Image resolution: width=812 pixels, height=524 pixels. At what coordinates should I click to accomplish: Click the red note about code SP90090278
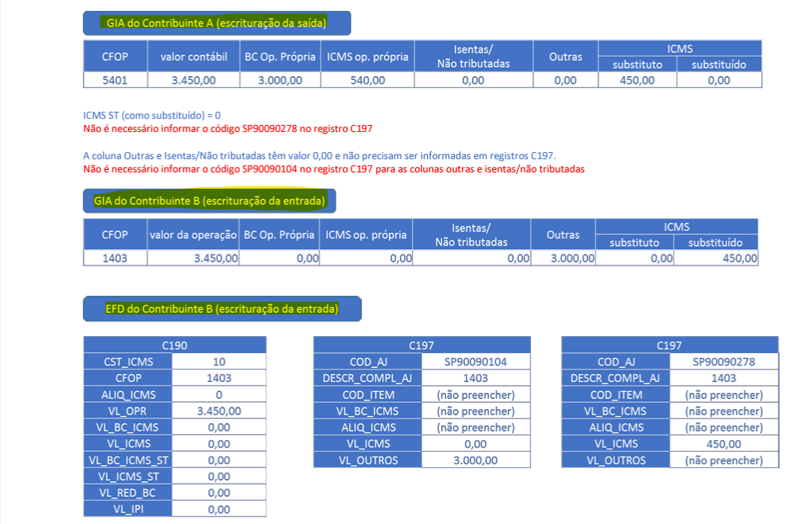[228, 128]
